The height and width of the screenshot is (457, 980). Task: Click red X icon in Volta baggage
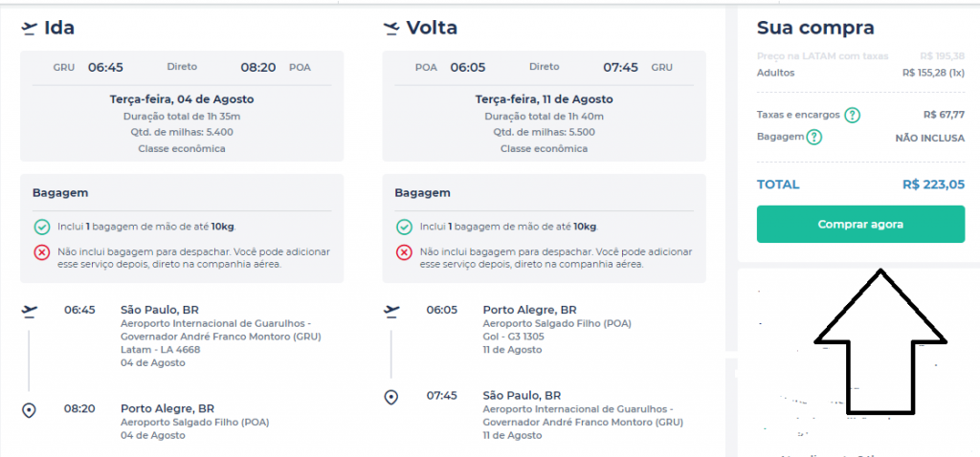pyautogui.click(x=405, y=252)
